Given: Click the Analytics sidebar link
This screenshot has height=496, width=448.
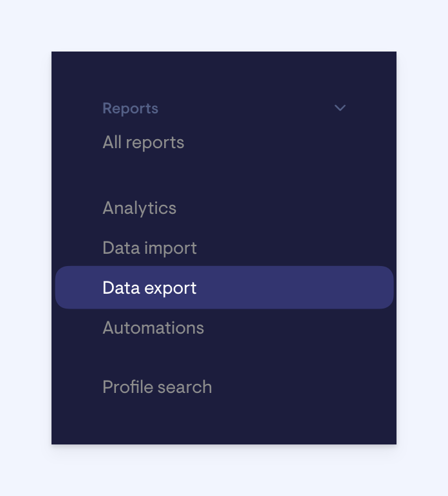Looking at the screenshot, I should click(x=140, y=208).
